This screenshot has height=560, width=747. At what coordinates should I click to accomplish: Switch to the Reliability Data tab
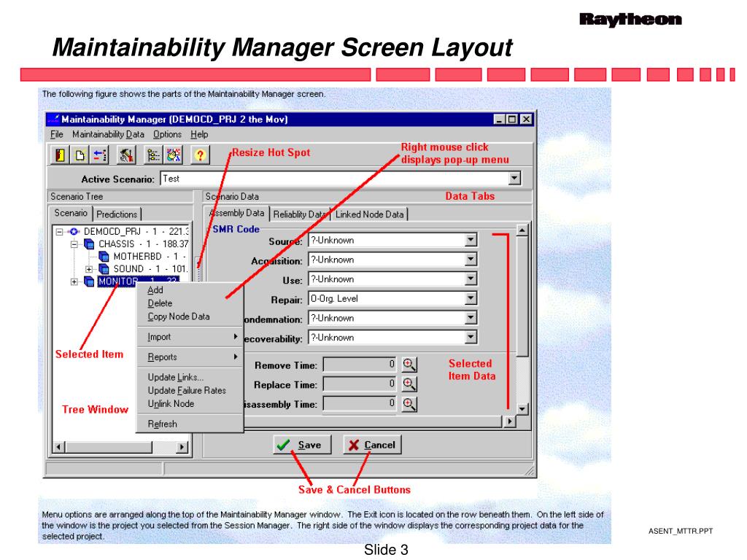tap(300, 214)
